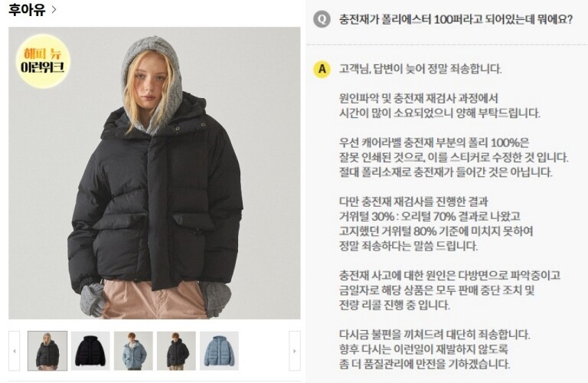The width and height of the screenshot is (588, 383).
Task: Click the line about 케어라벨 충전재 폴리 100%
Action: pos(434,143)
